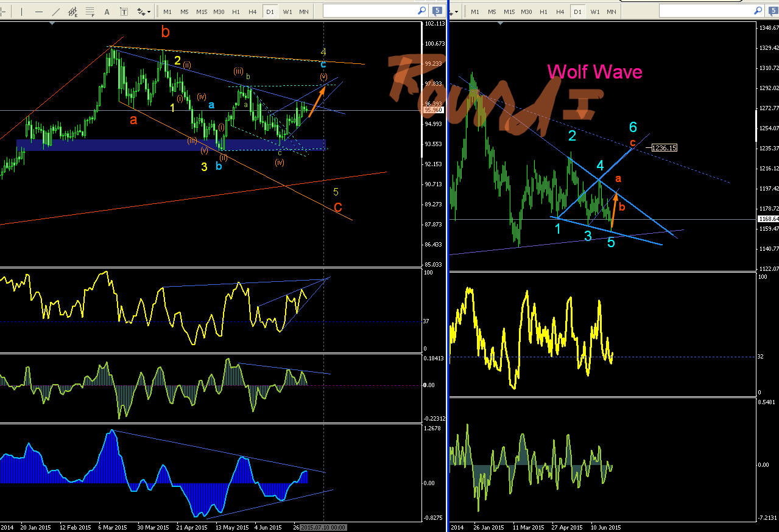Viewport: 779px width, 532px height.
Task: Switch left chart to W1 timeframe
Action: pyautogui.click(x=287, y=12)
